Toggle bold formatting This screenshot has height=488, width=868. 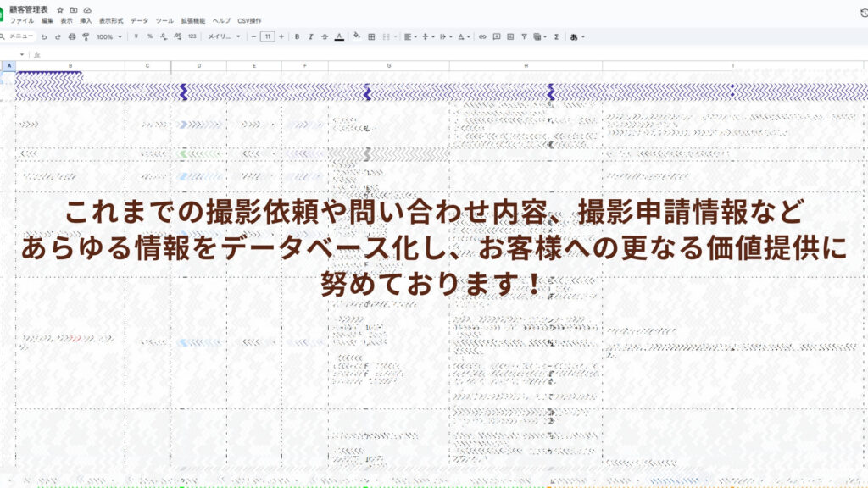297,36
